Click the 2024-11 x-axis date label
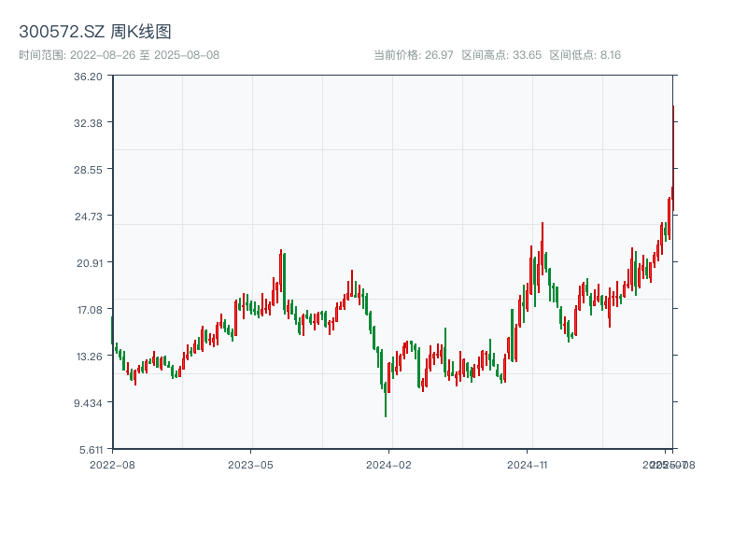 529,464
